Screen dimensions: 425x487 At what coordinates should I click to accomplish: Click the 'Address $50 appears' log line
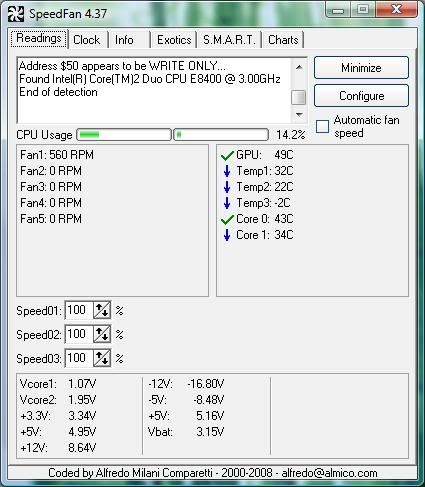(122, 66)
